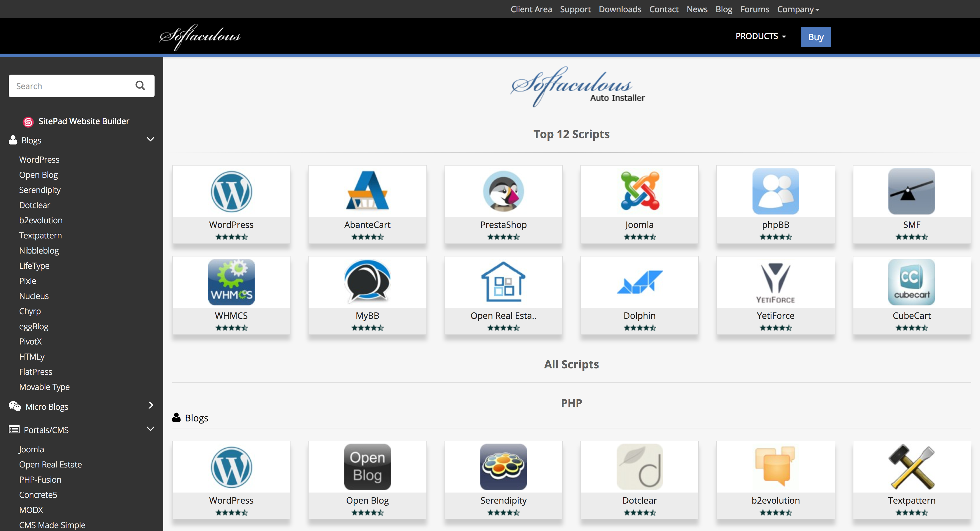The width and height of the screenshot is (980, 531).
Task: Open the PRODUCTS dropdown menu
Action: (x=760, y=36)
